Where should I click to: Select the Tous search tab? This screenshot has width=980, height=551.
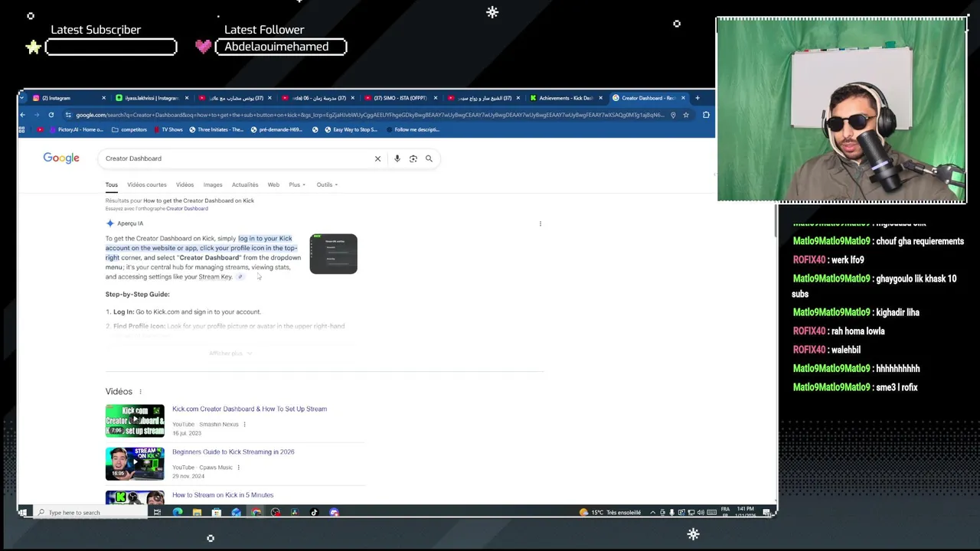pos(112,184)
